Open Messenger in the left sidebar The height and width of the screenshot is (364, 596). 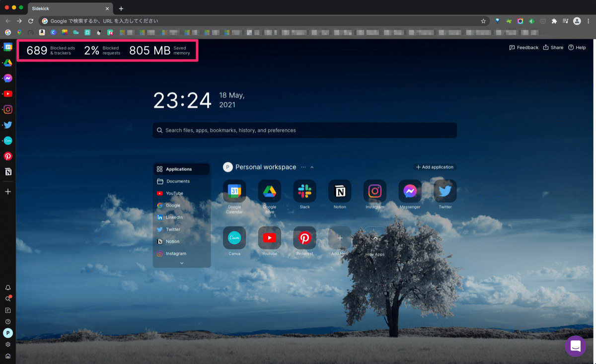[8, 78]
